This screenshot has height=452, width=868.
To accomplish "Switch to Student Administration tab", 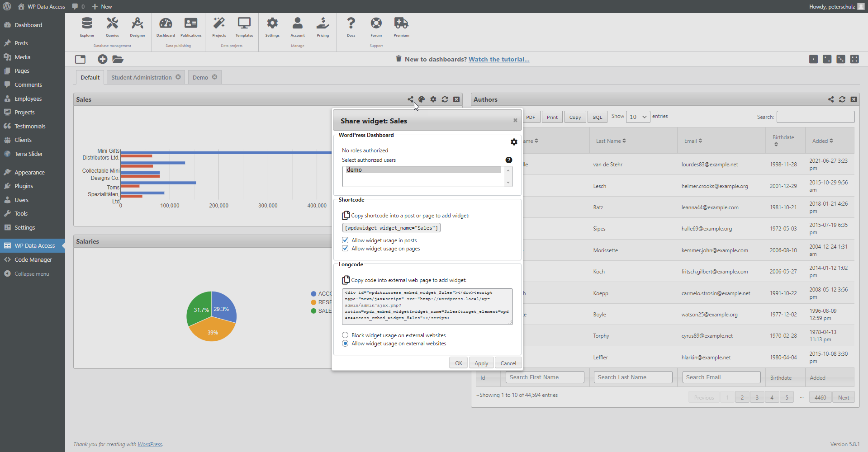I will (x=141, y=77).
